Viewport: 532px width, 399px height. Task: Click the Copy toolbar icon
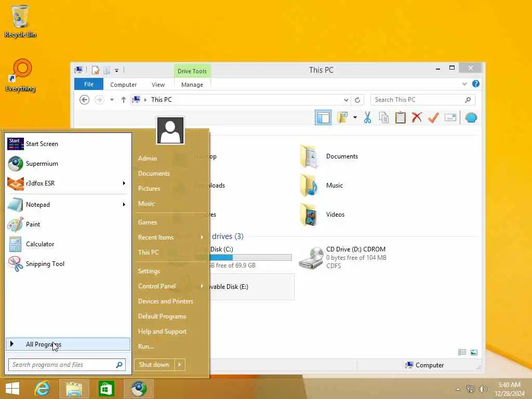[x=384, y=118]
